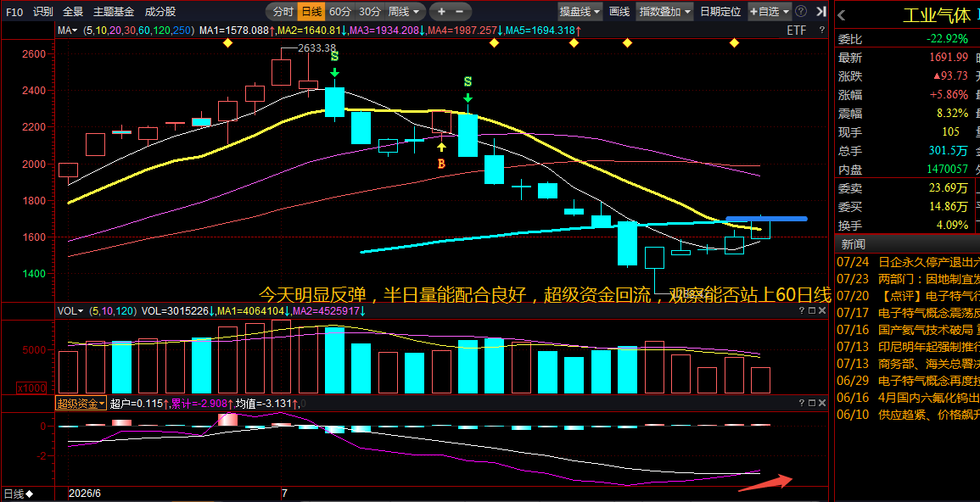Open the MA indicator dropdown
Screen dimensions: 980x502
coord(68,30)
